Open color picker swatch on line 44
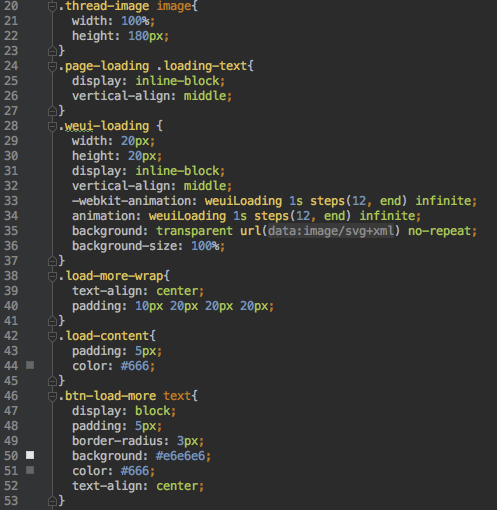Viewport: 497px width, 510px height. point(30,365)
